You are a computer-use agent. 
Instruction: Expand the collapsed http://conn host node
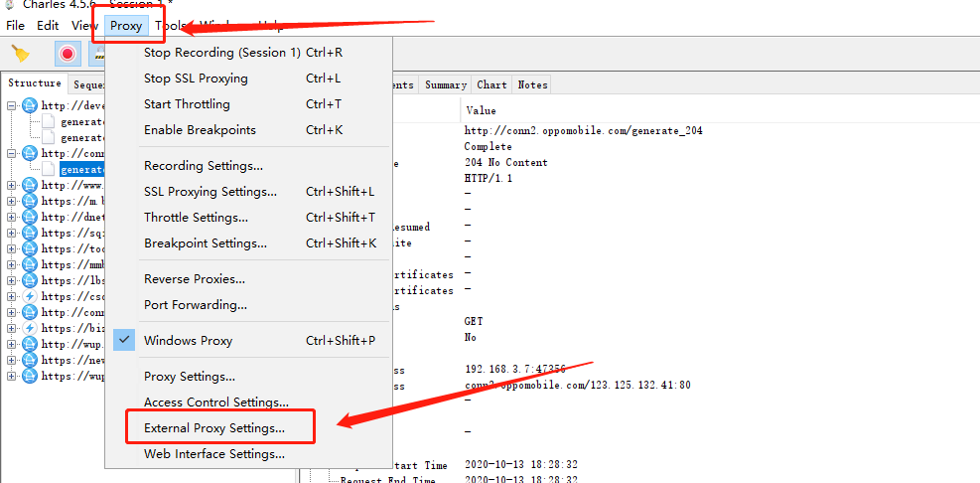pos(11,312)
